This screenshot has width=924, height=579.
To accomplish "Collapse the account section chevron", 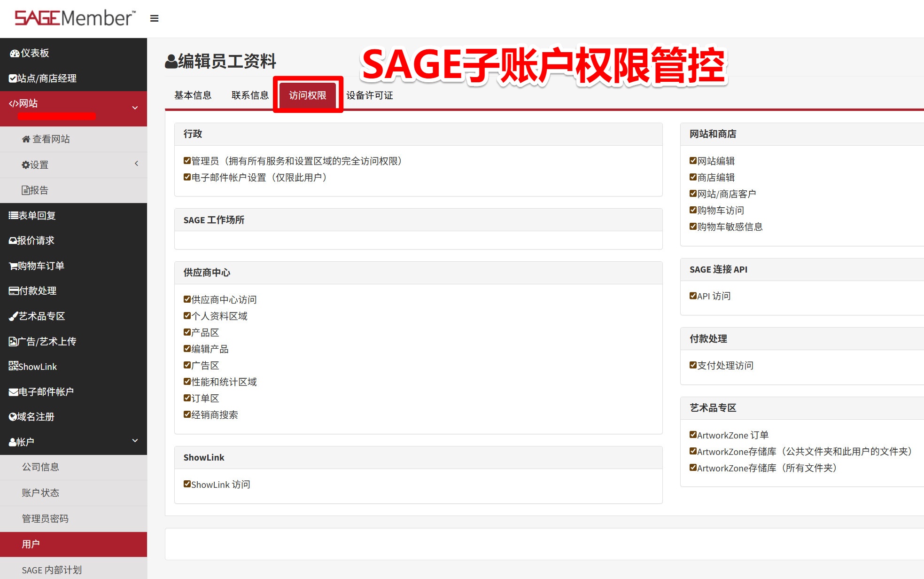I will [x=135, y=440].
